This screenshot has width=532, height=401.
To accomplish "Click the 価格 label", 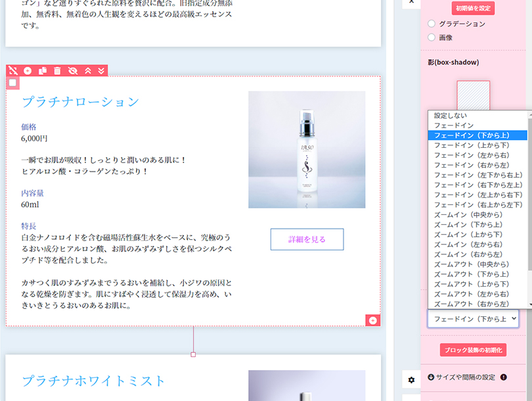I will pyautogui.click(x=28, y=127).
